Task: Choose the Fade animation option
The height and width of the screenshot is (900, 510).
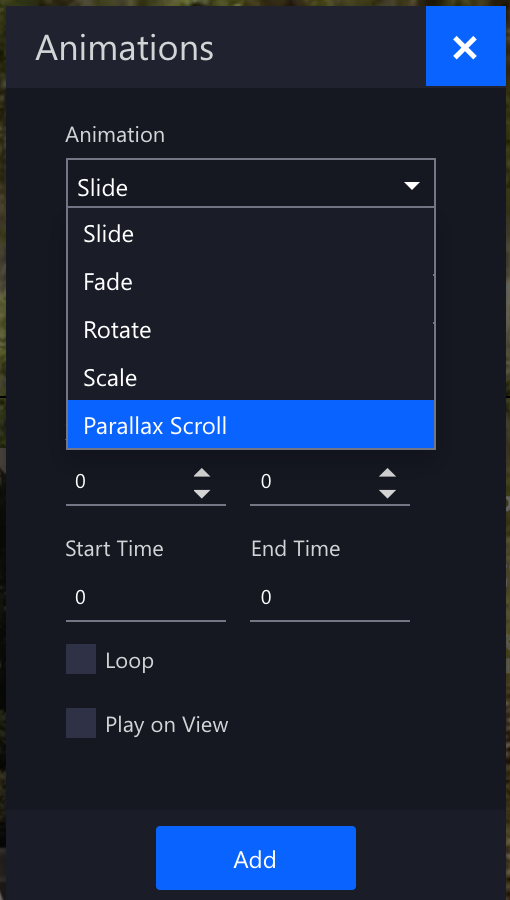Action: tap(251, 282)
